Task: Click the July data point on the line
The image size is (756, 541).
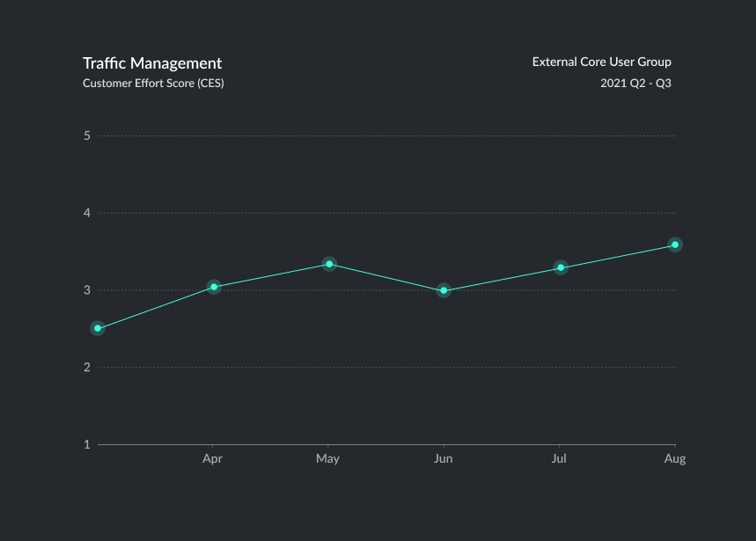Action: 561,267
